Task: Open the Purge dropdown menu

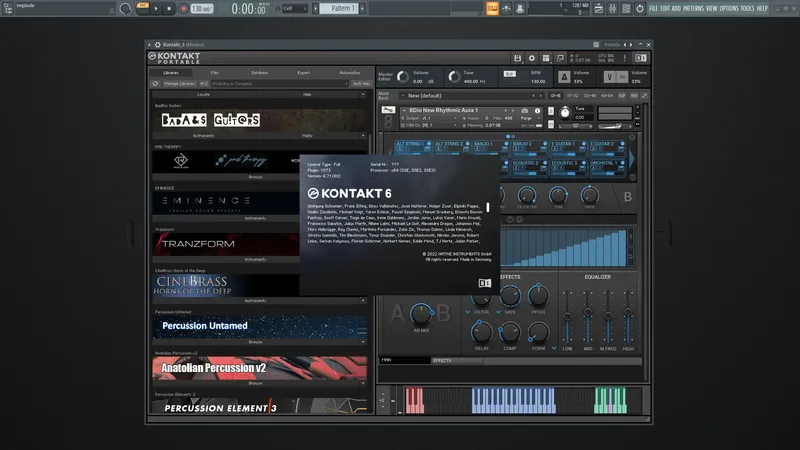Action: (528, 118)
